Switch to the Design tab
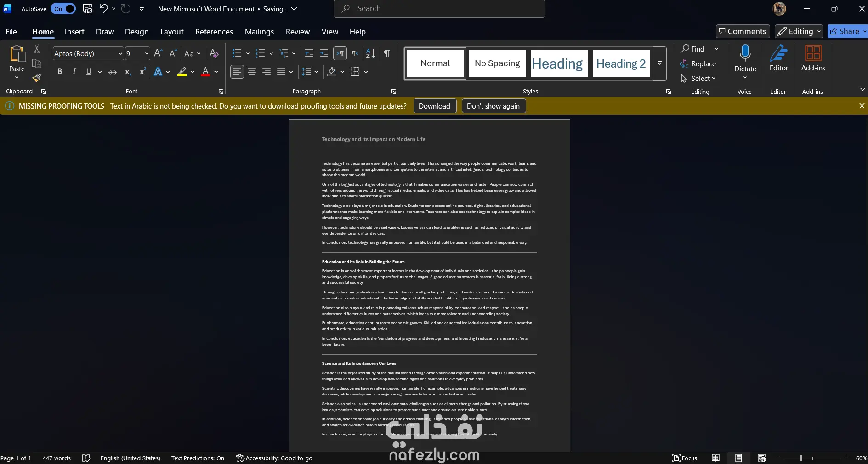 click(x=136, y=32)
